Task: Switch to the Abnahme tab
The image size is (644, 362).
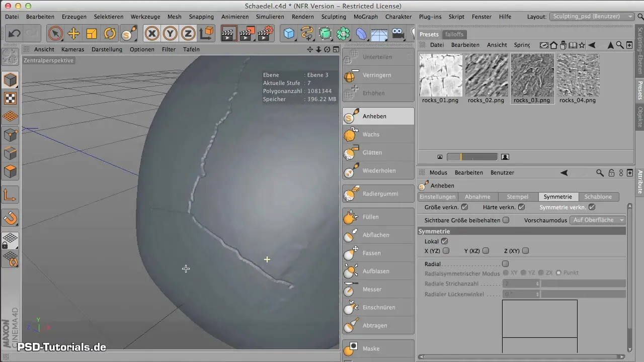Action: tap(477, 197)
